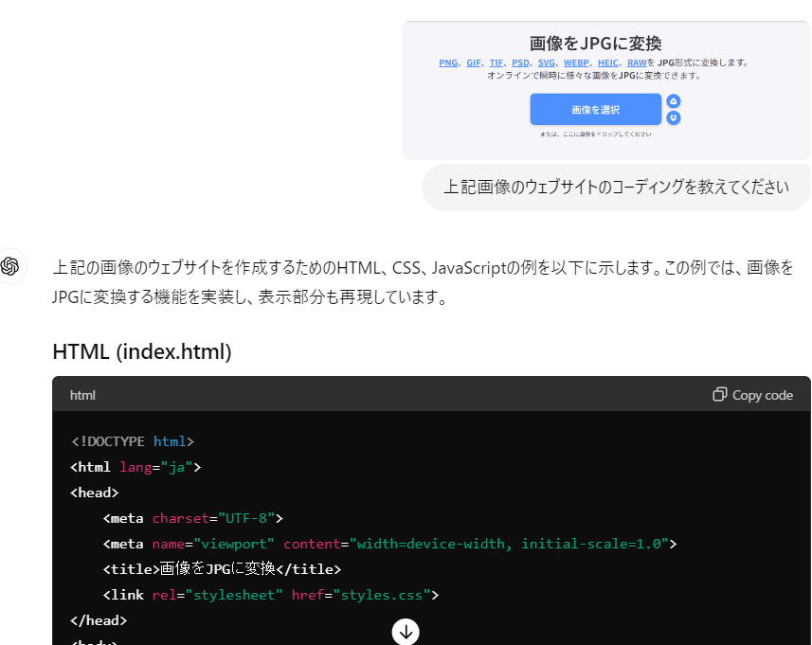
Task: Click the copy icon in code header
Action: (x=720, y=394)
